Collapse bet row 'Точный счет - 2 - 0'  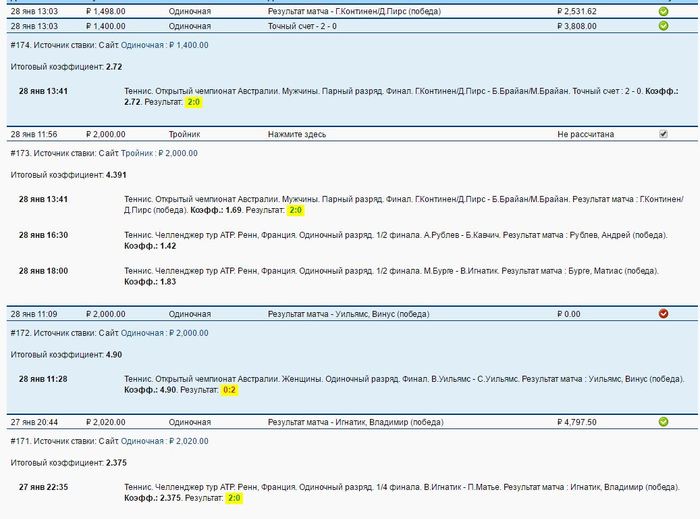[352, 26]
